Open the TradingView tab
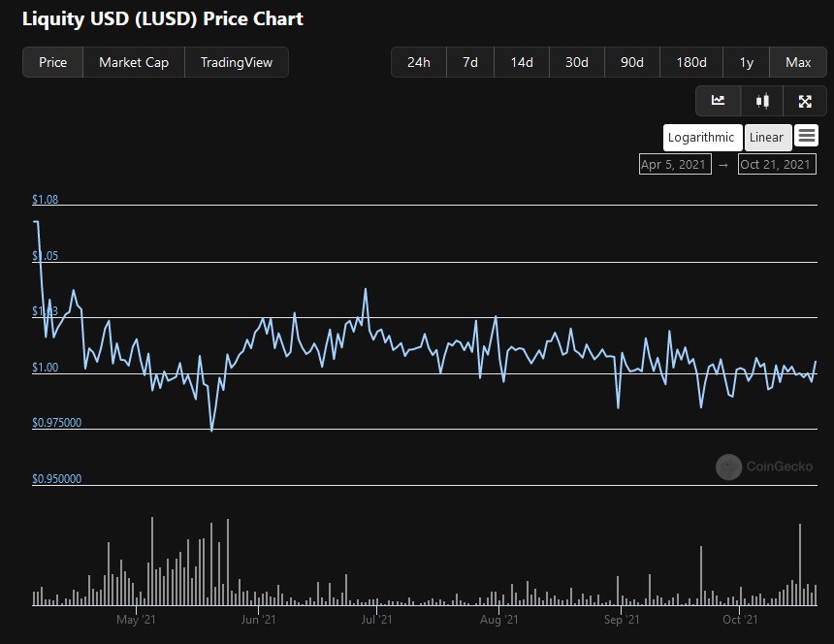The width and height of the screenshot is (834, 644). pos(237,62)
